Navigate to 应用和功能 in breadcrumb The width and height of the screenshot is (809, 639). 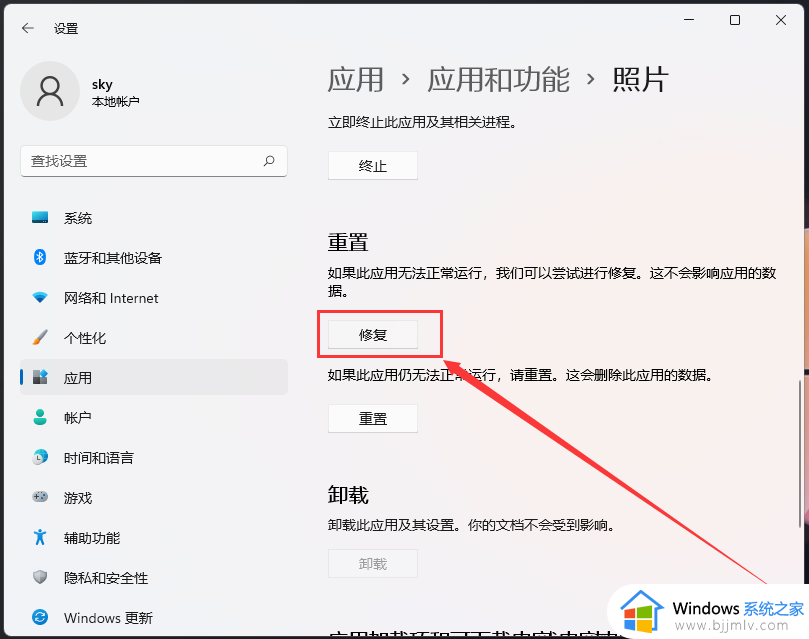tap(498, 80)
